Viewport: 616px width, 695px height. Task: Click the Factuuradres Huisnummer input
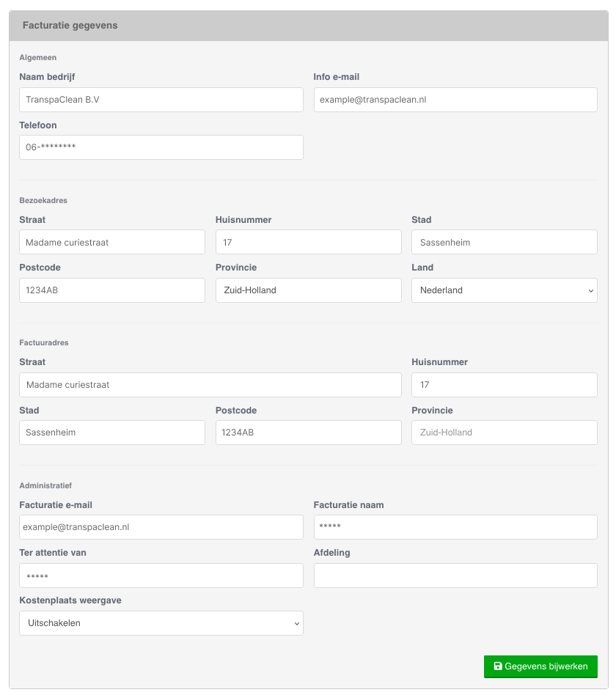click(504, 385)
